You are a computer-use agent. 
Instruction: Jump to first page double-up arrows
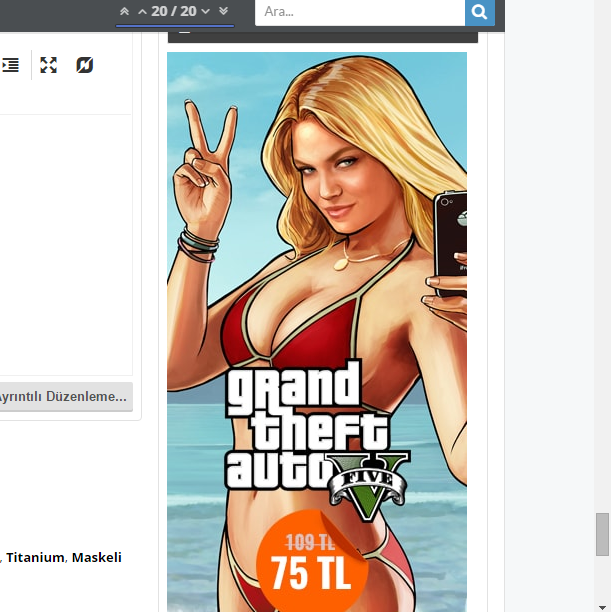[125, 11]
